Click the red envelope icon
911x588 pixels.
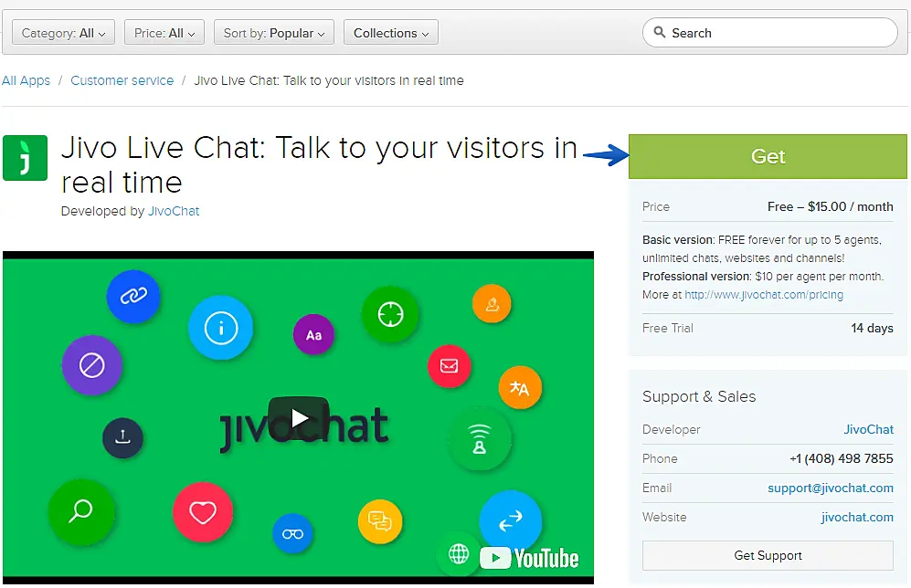click(450, 365)
